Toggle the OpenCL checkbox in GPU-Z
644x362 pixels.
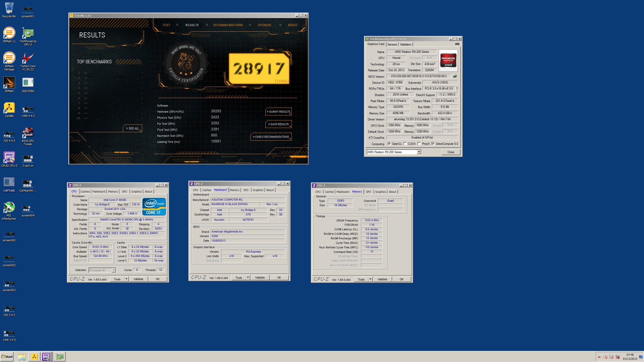click(x=389, y=144)
